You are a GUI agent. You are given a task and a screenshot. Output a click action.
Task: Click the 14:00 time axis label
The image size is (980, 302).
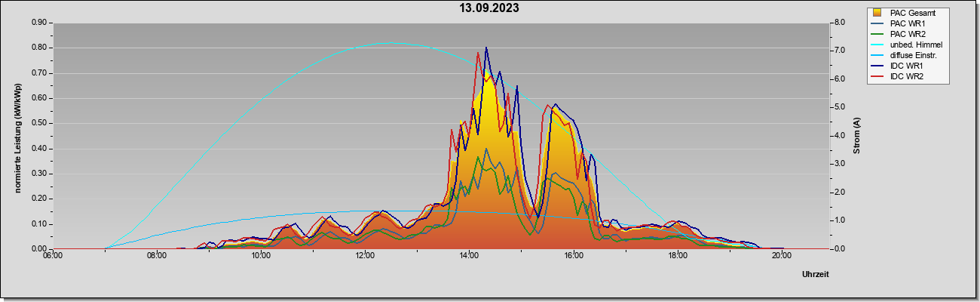(x=469, y=256)
